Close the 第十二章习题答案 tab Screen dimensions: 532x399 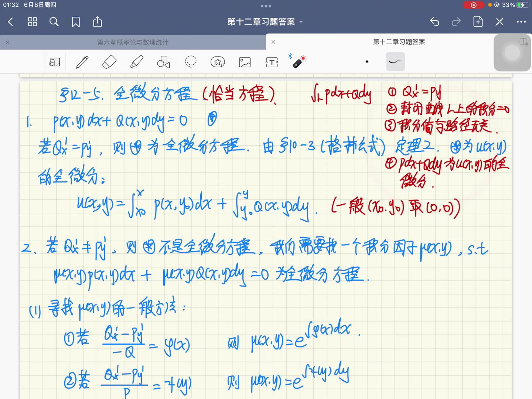(x=273, y=42)
